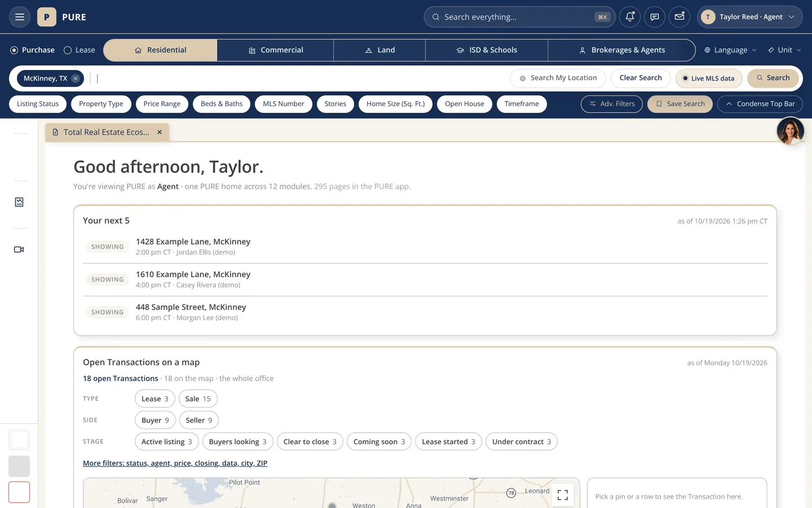This screenshot has width=812, height=508.
Task: Open the Price Range filter
Action: pos(162,104)
